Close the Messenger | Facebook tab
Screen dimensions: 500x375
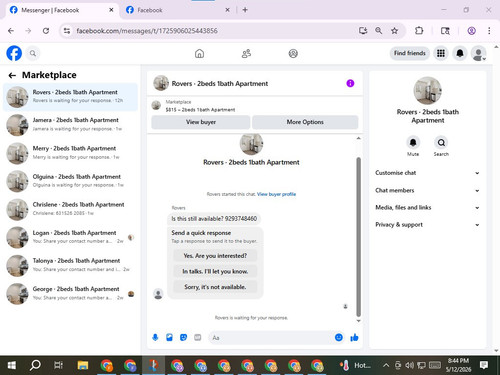pos(111,10)
